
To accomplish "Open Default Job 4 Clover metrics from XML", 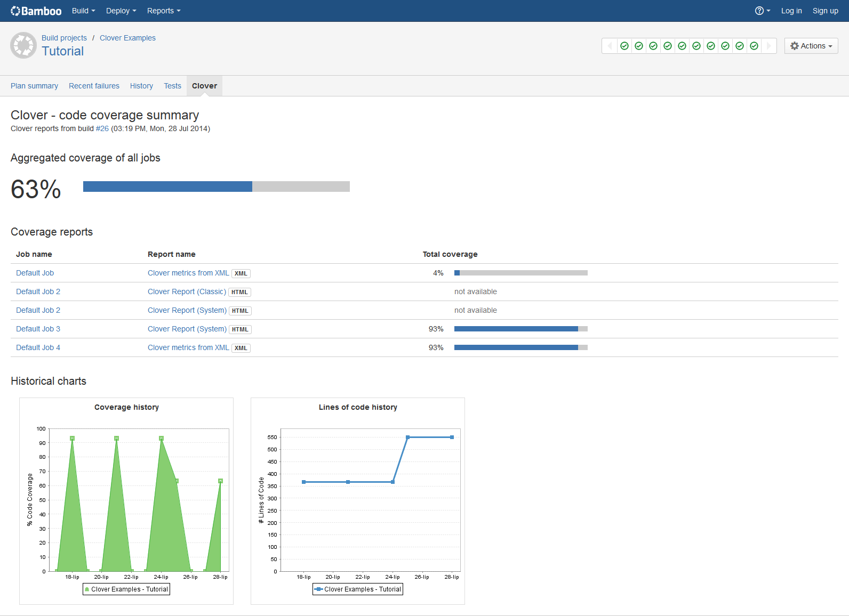I will pyautogui.click(x=188, y=347).
